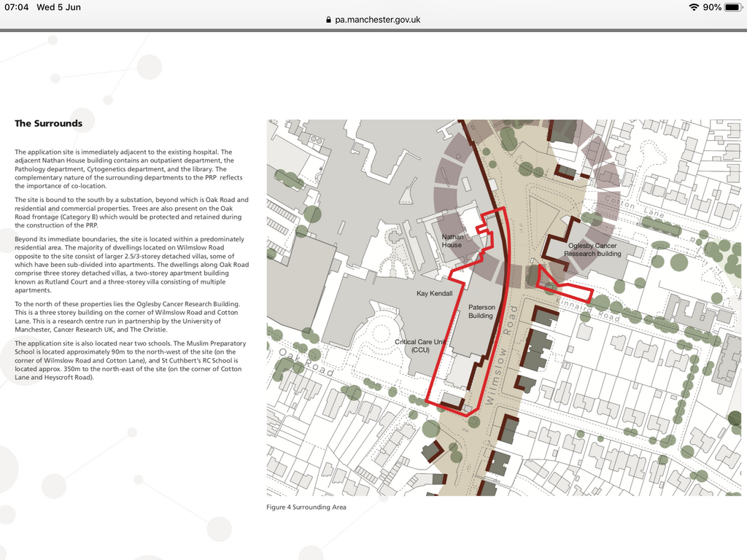The height and width of the screenshot is (560, 747).
Task: Click the 'Kinnaird Road' map label
Action: click(587, 309)
